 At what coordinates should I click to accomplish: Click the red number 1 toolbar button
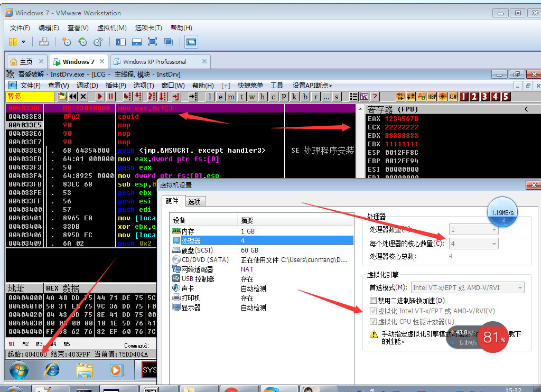[x=464, y=97]
